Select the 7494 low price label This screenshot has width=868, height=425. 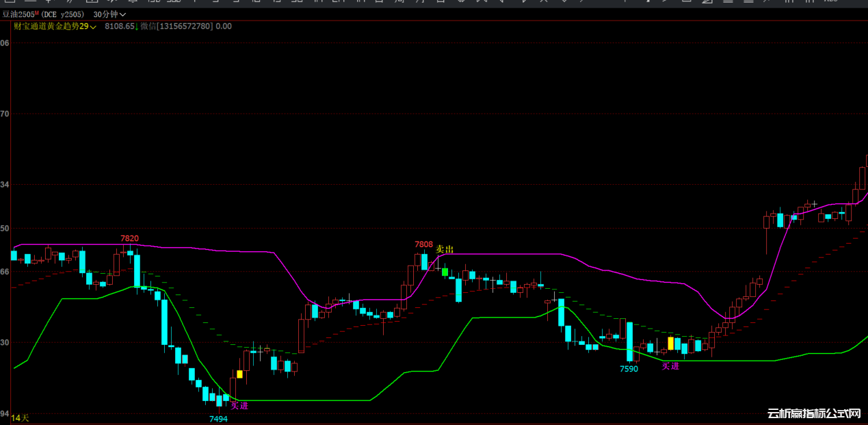(218, 419)
